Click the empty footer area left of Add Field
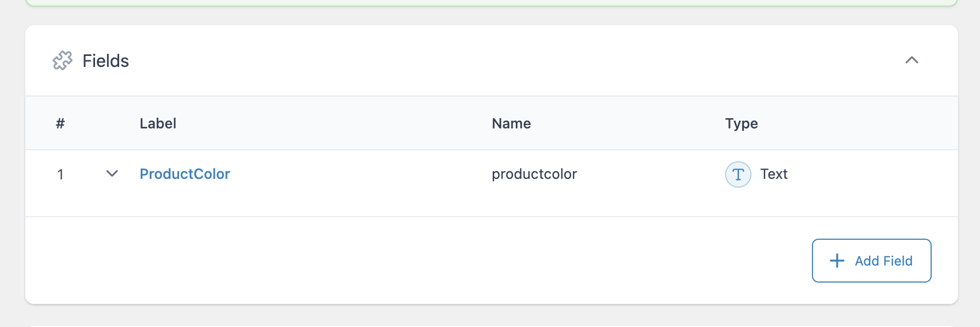This screenshot has width=980, height=327. [x=417, y=261]
